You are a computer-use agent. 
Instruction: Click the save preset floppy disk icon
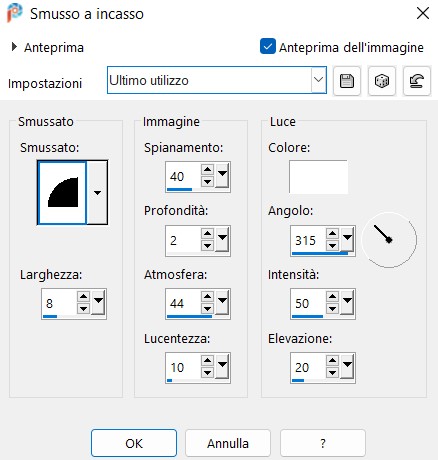pyautogui.click(x=347, y=81)
